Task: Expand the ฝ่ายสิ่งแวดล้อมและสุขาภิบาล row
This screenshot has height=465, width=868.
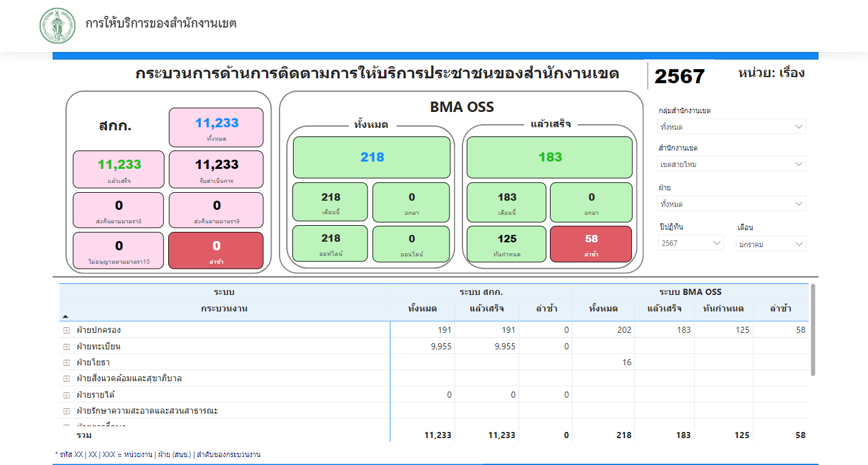Action: click(x=67, y=379)
